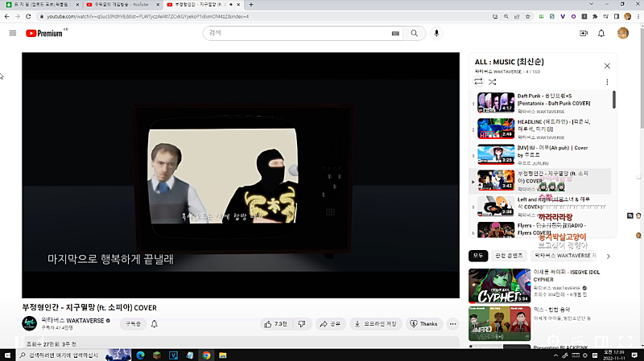Toggle playlist loop mode
The height and width of the screenshot is (361, 644).
pyautogui.click(x=478, y=82)
